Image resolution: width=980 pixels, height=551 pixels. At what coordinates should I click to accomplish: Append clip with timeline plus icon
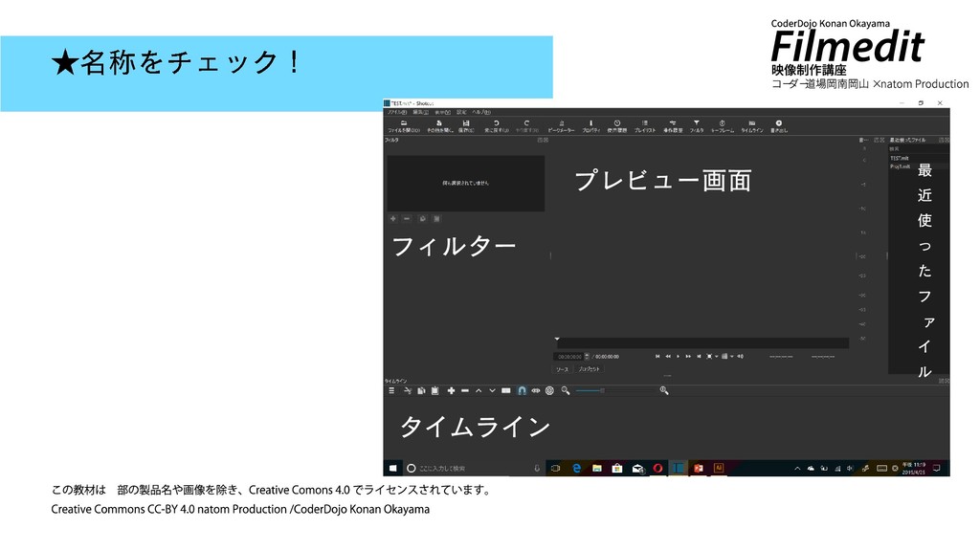tap(451, 390)
